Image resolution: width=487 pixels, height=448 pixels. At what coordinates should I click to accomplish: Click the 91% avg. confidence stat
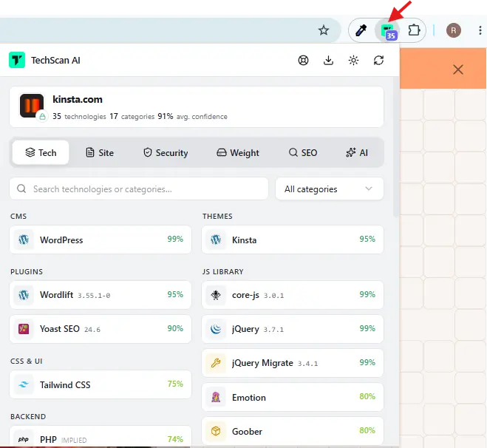(193, 117)
